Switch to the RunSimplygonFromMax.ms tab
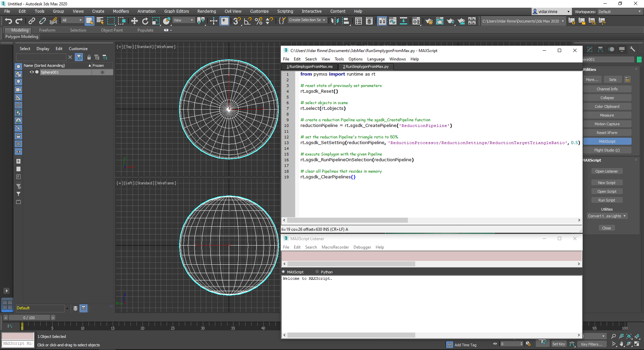Viewport: 644px width, 350px height. coord(310,67)
